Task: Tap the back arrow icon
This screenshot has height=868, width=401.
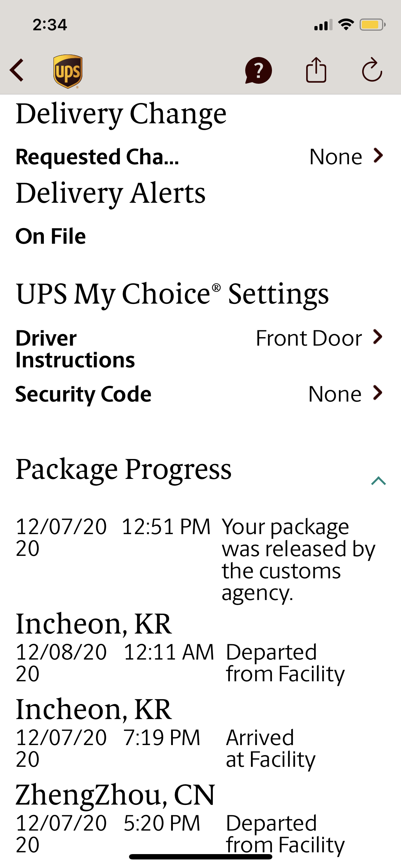Action: pyautogui.click(x=17, y=70)
